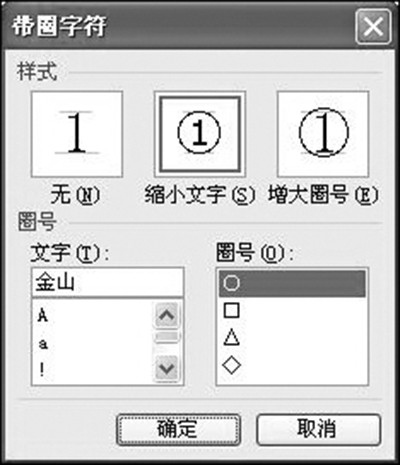Click the 无 (N) style label
This screenshot has height=465, width=400.
75,195
